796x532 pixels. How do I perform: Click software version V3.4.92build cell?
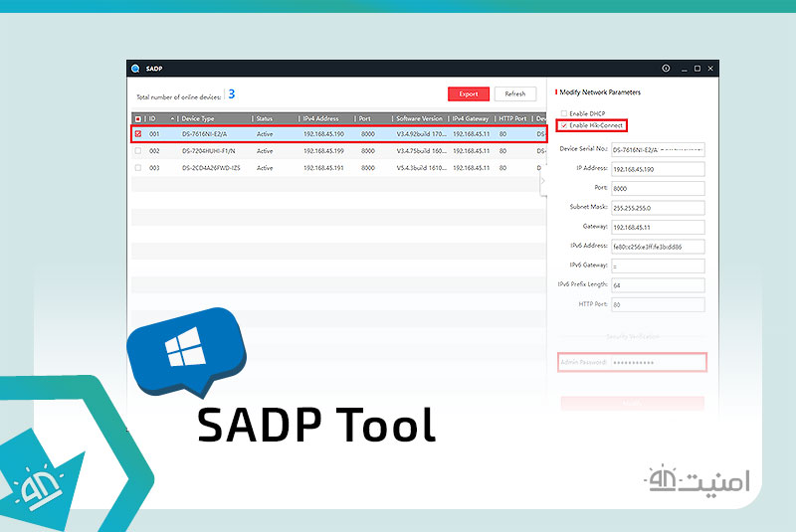[x=421, y=134]
